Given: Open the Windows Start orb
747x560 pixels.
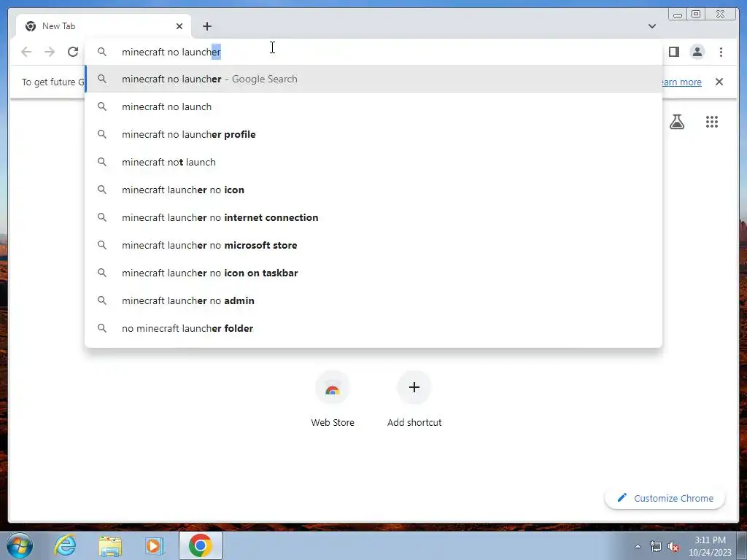Looking at the screenshot, I should (20, 545).
